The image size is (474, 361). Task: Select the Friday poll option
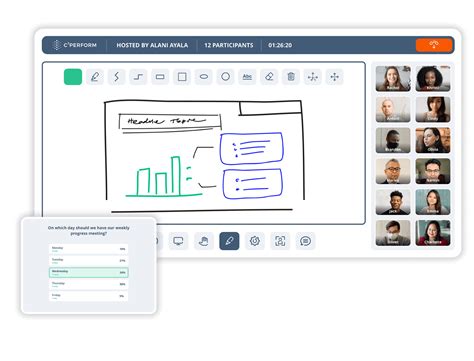[x=89, y=296]
